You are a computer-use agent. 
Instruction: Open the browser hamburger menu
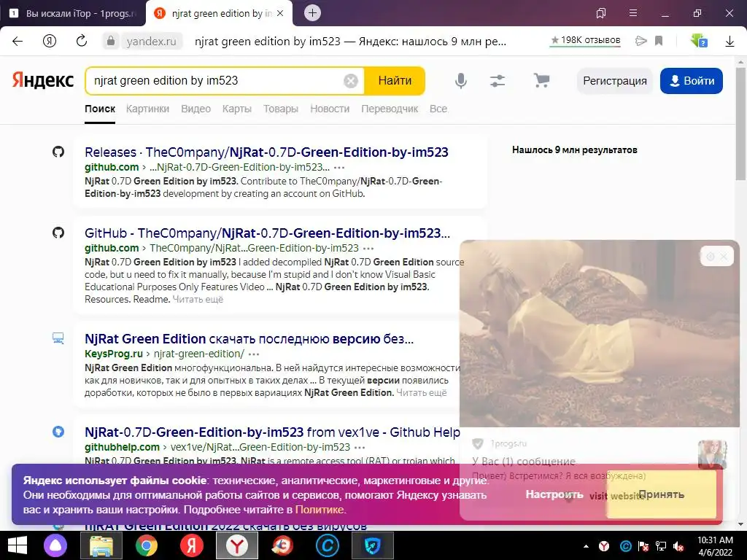point(633,13)
